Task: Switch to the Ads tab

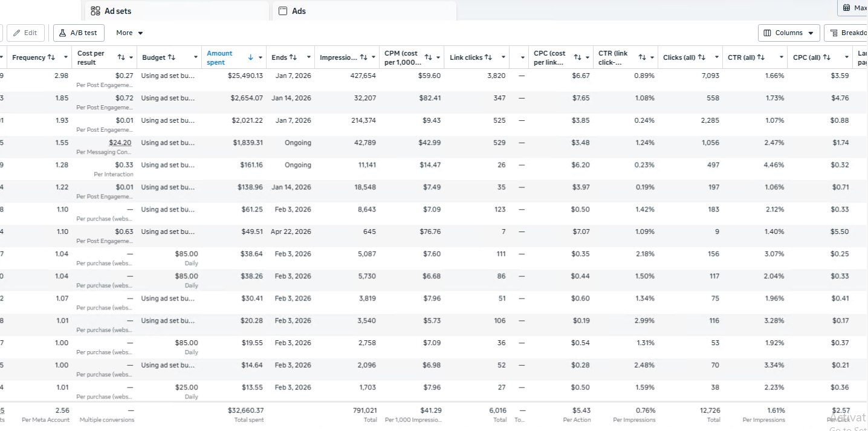Action: click(x=364, y=11)
